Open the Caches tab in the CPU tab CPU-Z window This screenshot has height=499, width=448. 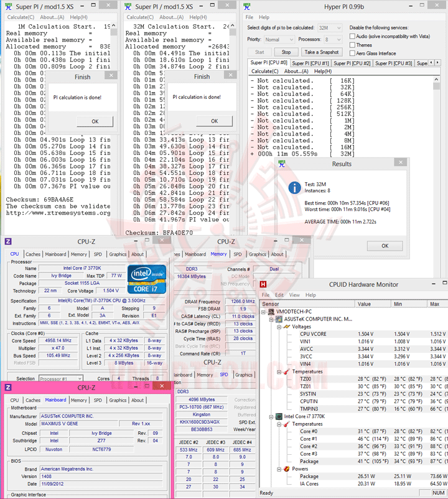tap(33, 254)
